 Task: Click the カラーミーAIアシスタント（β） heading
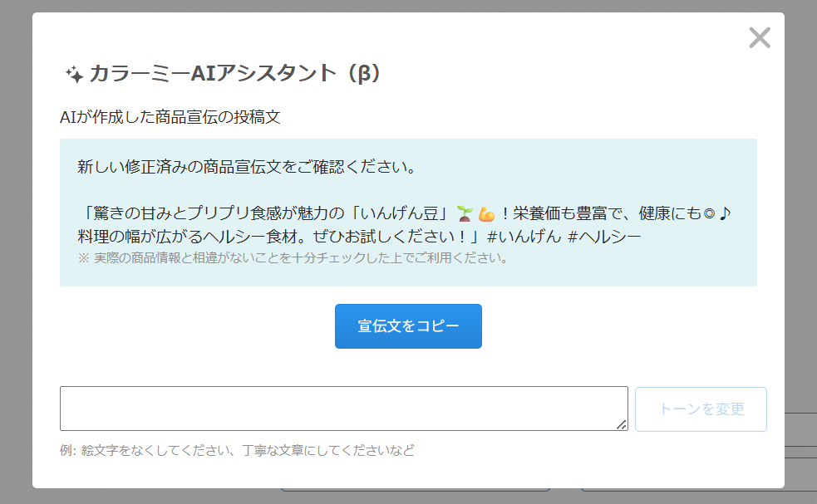point(234,74)
